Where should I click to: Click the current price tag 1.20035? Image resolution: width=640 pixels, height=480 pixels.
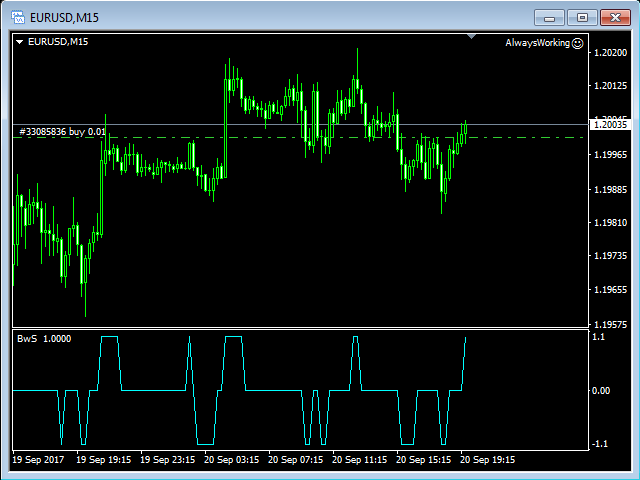click(x=610, y=125)
